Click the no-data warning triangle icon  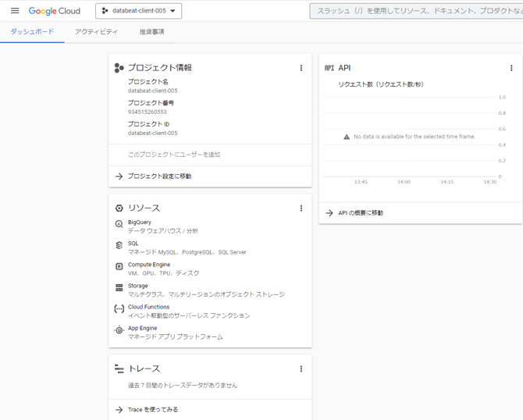[347, 137]
